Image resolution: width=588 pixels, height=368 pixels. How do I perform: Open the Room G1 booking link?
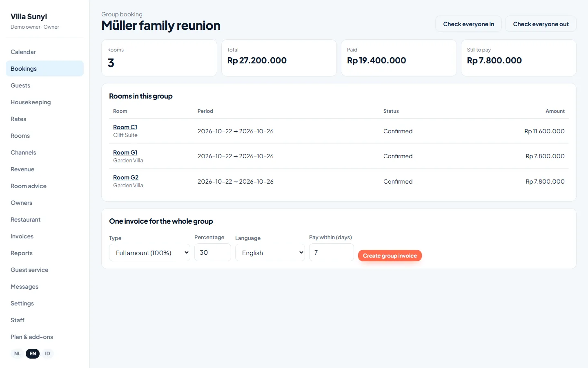coord(125,153)
